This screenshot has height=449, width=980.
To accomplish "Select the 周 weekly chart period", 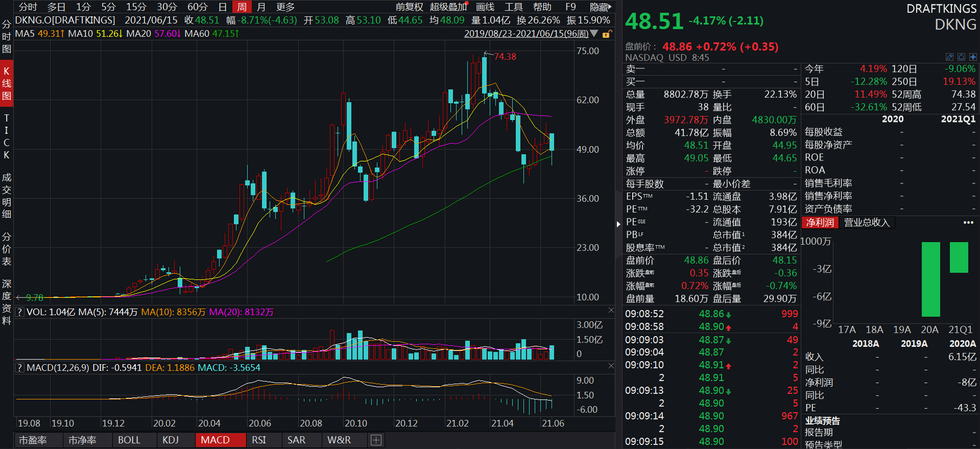I will (x=242, y=7).
